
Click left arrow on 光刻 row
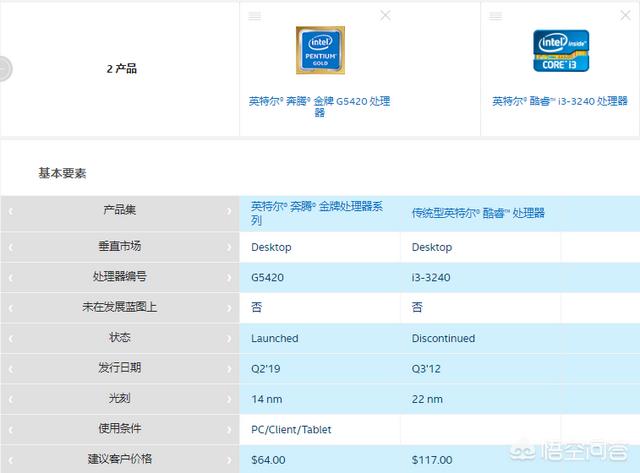[x=11, y=399]
